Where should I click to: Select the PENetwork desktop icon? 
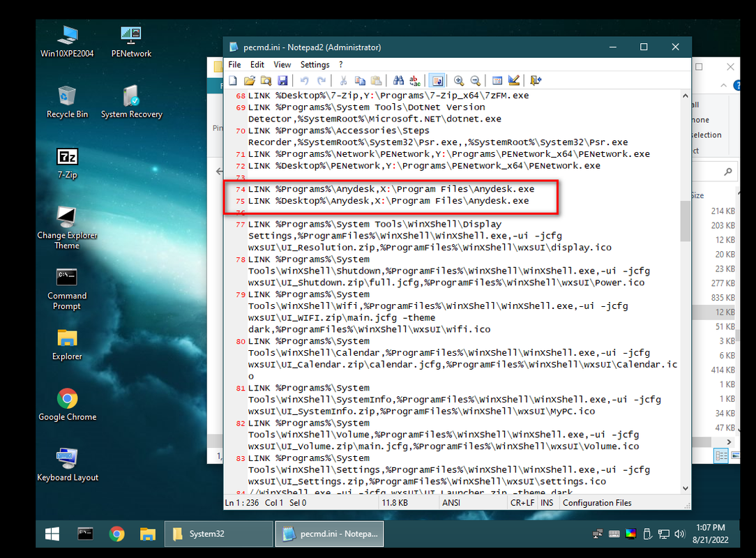coord(131,41)
